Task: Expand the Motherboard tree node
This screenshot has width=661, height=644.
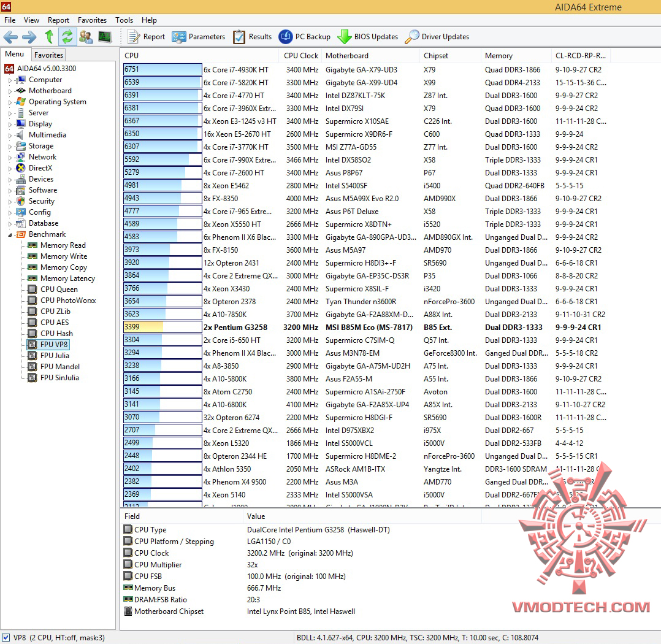Action: 10,91
